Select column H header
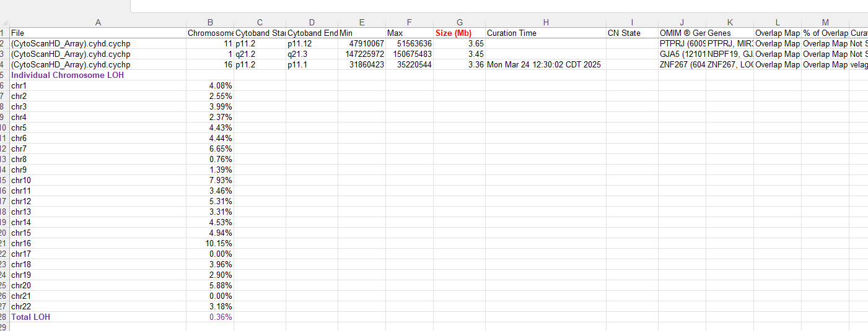 [x=546, y=22]
